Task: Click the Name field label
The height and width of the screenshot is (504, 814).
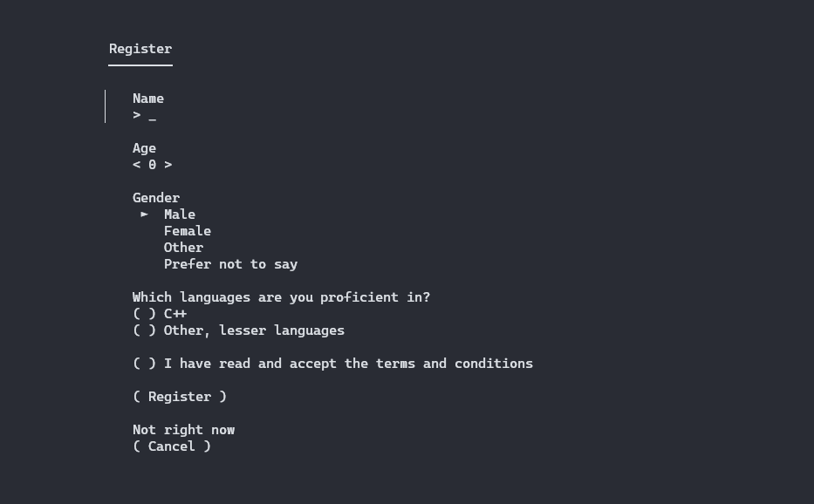Action: point(148,99)
